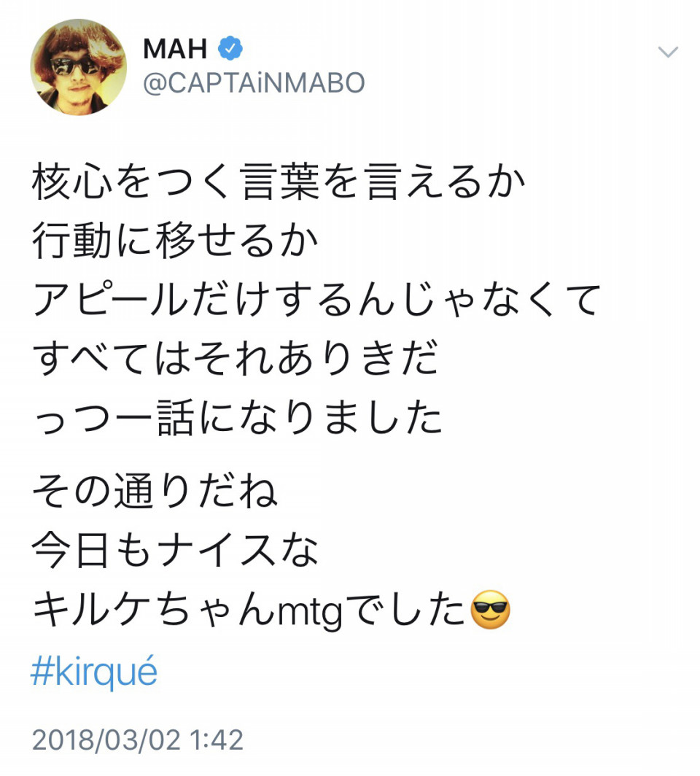Select the line starting with 核心をつく
The image size is (700, 776).
[x=278, y=182]
